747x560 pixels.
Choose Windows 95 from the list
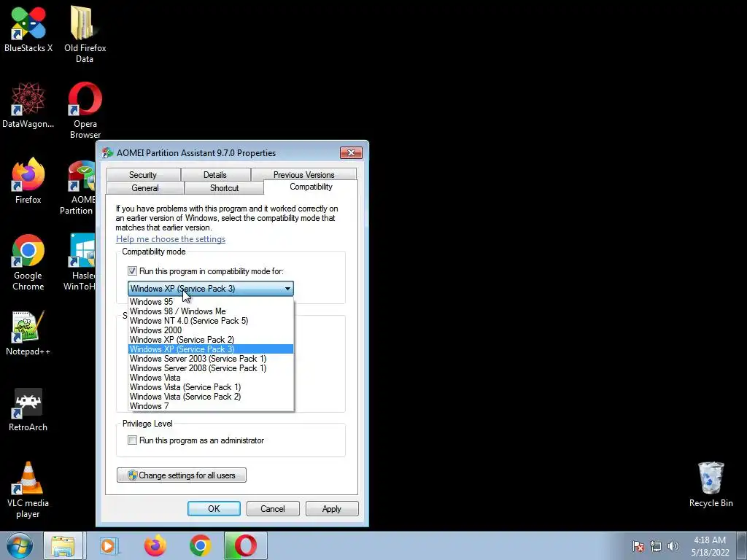(x=211, y=301)
